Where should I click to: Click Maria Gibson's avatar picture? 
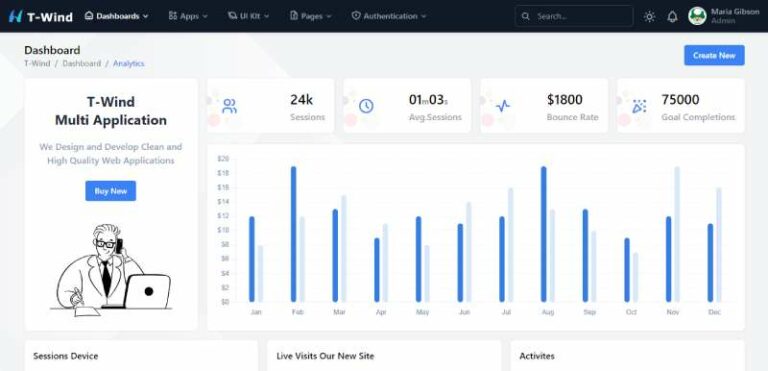(697, 16)
